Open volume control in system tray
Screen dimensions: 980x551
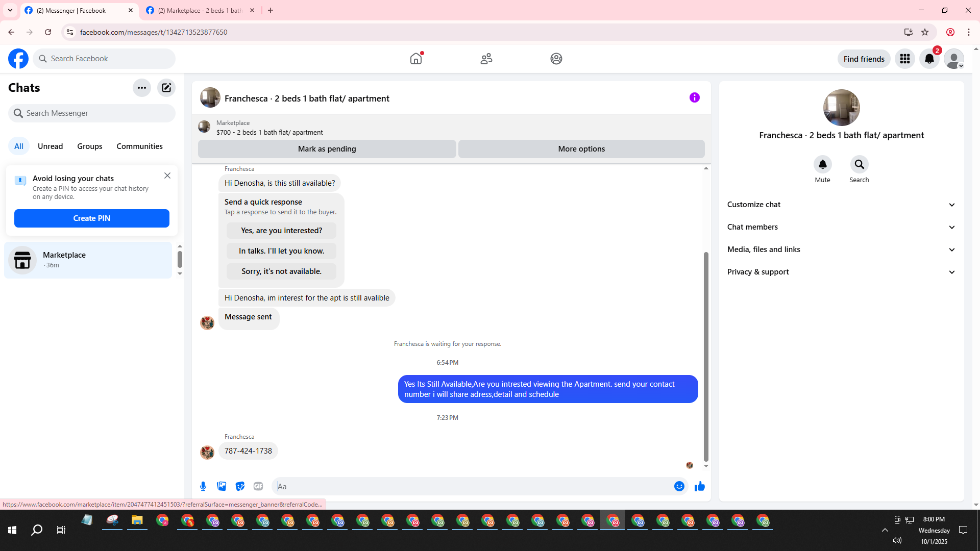tap(898, 540)
